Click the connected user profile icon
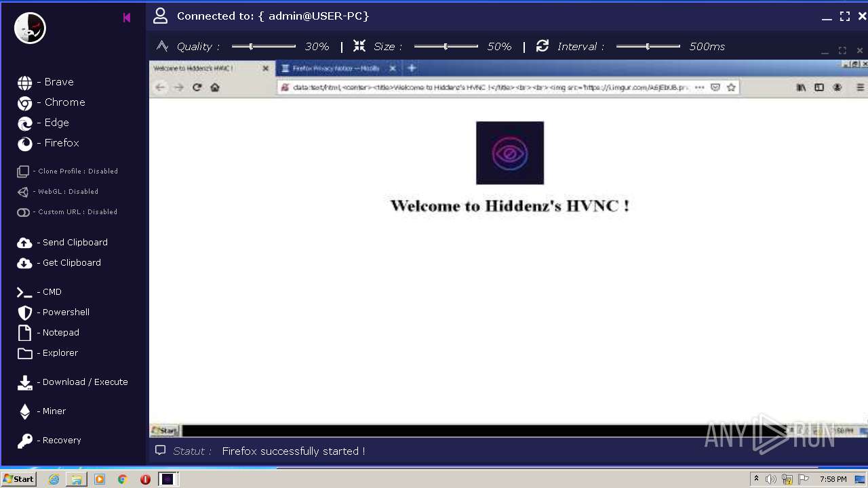The height and width of the screenshot is (488, 868). tap(160, 16)
